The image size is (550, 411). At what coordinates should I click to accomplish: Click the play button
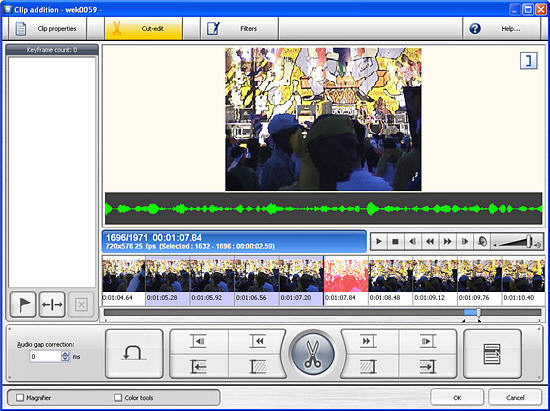[x=379, y=242]
